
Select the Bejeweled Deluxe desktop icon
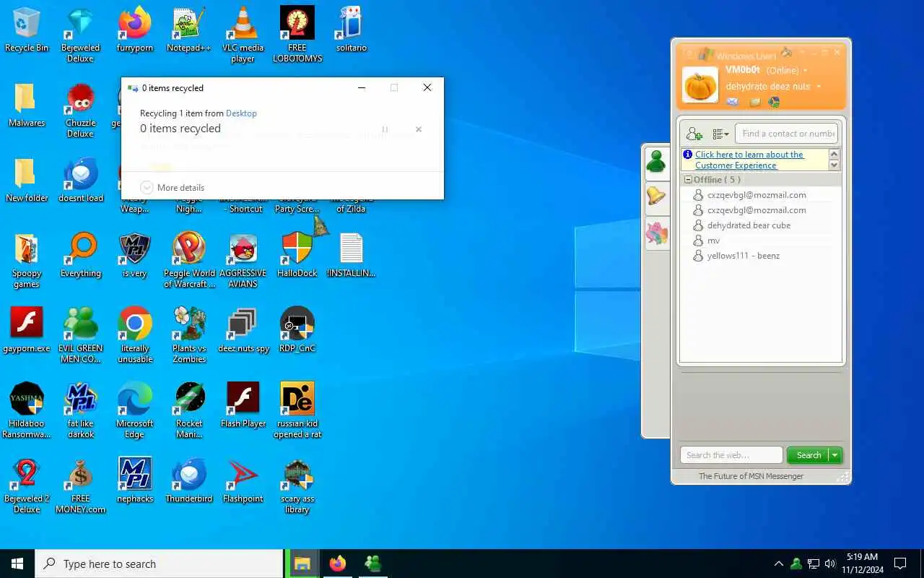point(80,35)
